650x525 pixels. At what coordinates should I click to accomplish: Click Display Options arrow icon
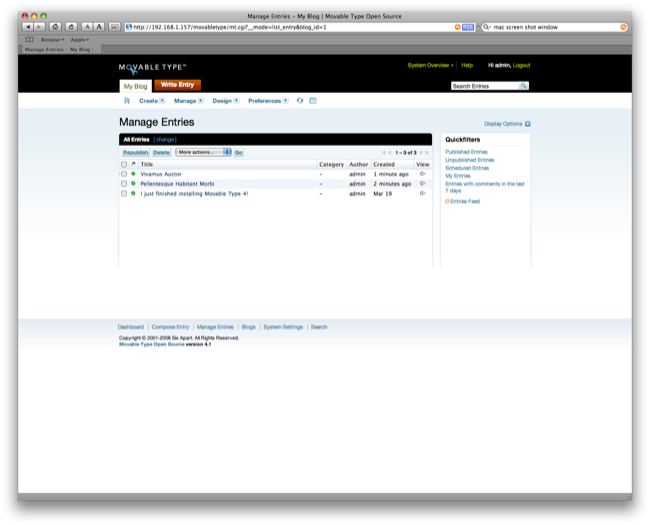[528, 124]
